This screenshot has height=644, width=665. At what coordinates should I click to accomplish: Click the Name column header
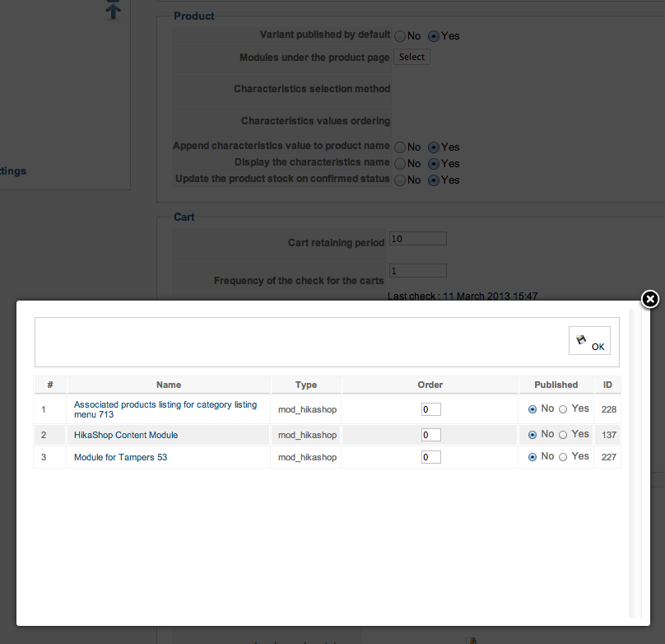click(169, 385)
